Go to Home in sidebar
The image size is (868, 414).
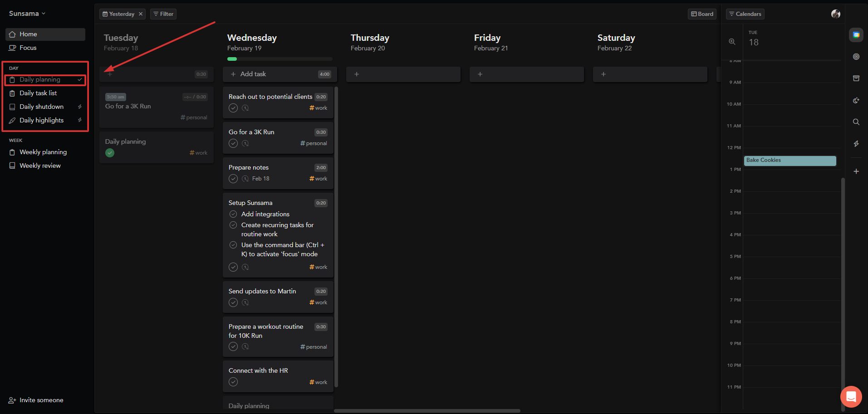tap(45, 34)
